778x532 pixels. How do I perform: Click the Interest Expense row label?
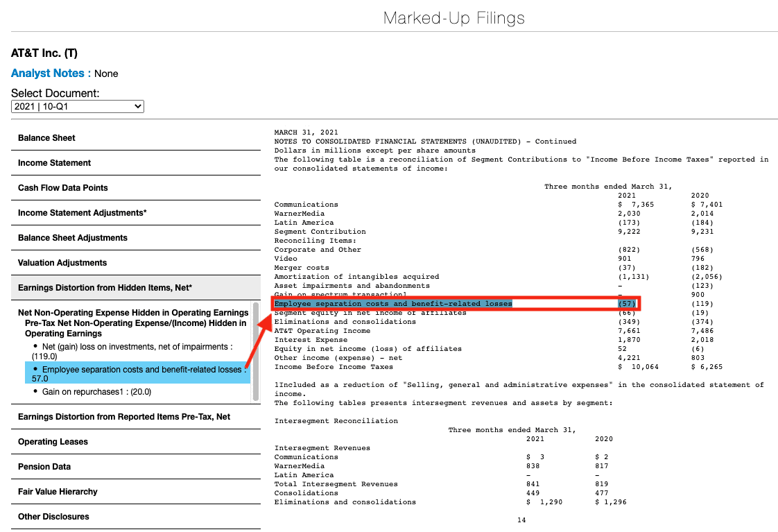point(311,340)
